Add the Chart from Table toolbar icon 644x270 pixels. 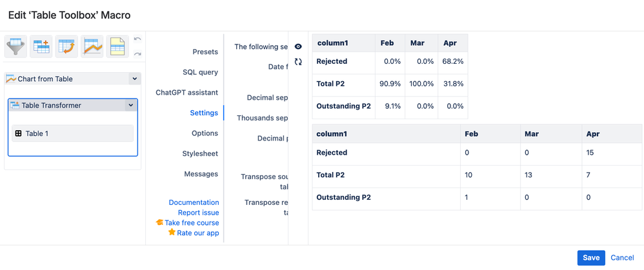92,46
